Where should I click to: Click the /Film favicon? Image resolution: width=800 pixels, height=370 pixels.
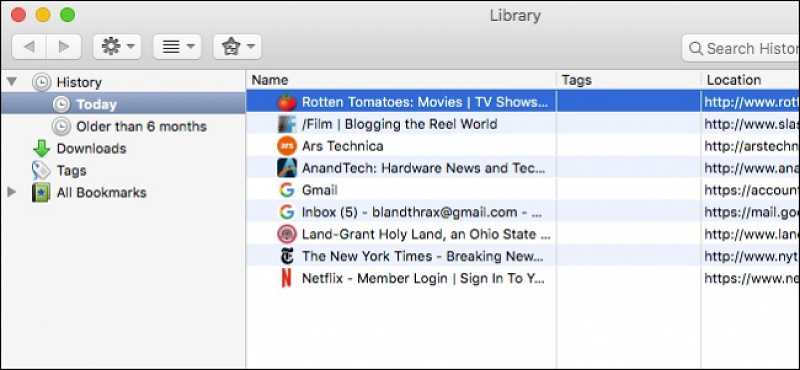coord(287,124)
